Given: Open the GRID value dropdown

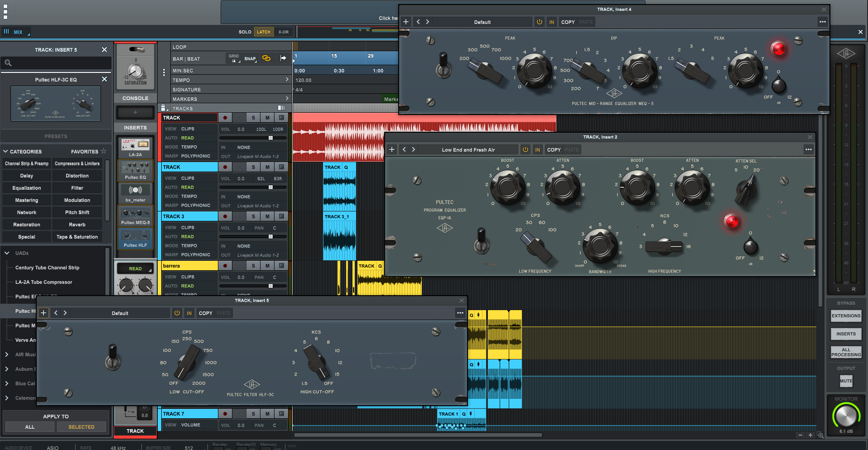Looking at the screenshot, I should 234,58.
